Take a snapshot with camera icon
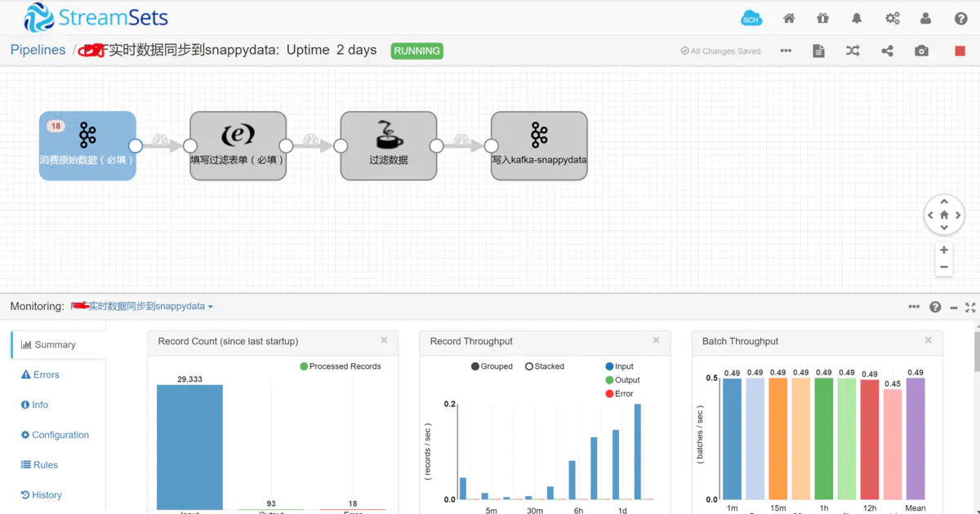 [x=921, y=51]
